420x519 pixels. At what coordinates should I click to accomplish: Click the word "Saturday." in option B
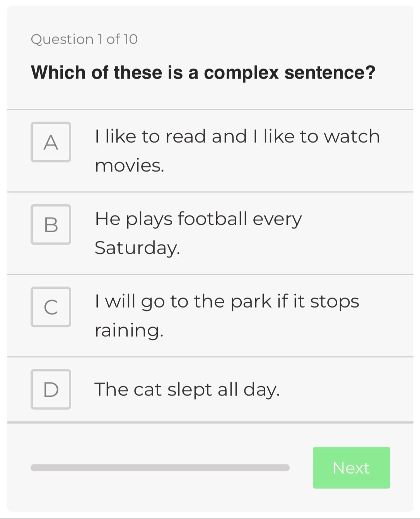click(137, 248)
